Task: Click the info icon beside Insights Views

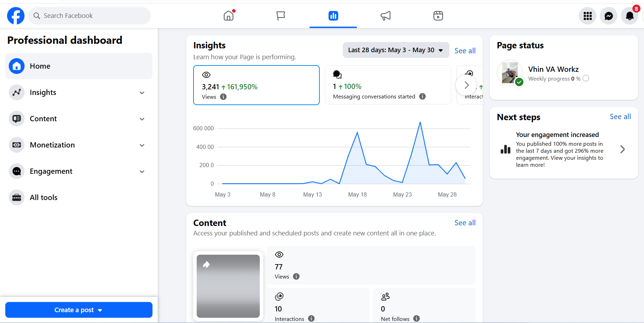Action: (223, 97)
